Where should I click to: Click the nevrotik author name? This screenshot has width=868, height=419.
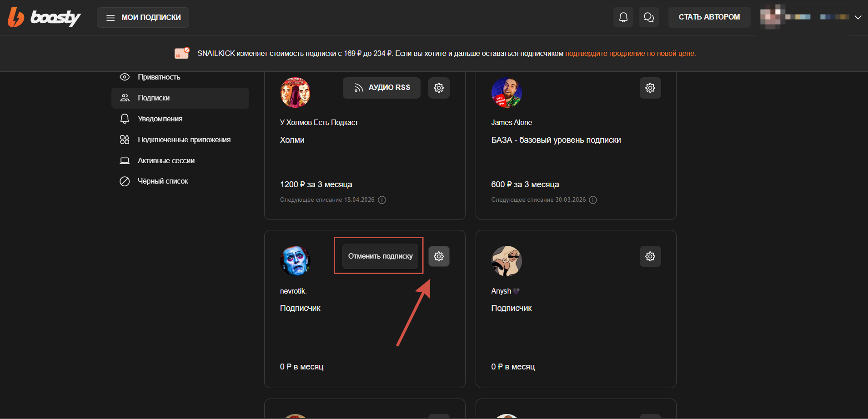[x=293, y=291]
